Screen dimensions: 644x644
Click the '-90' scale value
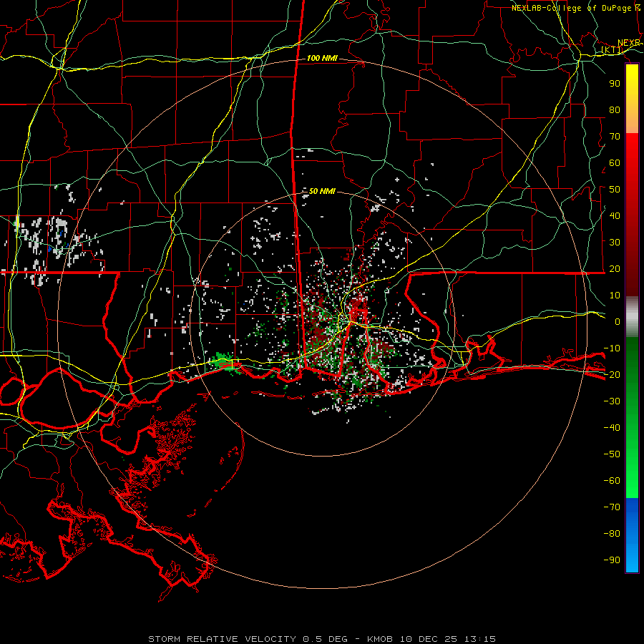coord(612,560)
